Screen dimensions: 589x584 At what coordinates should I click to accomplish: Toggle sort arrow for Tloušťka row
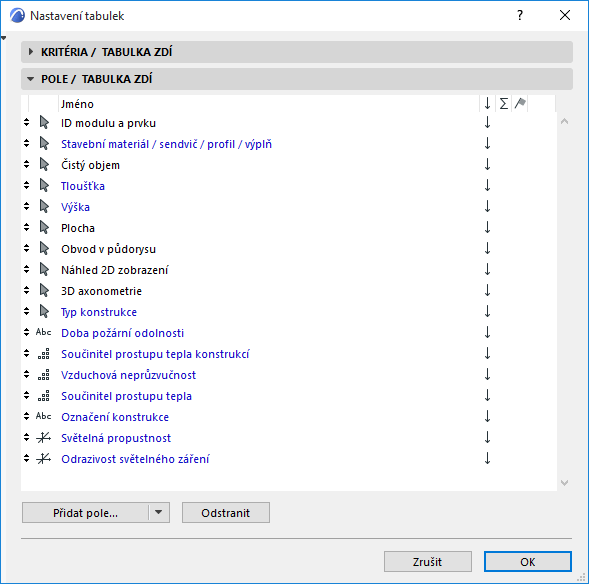487,186
